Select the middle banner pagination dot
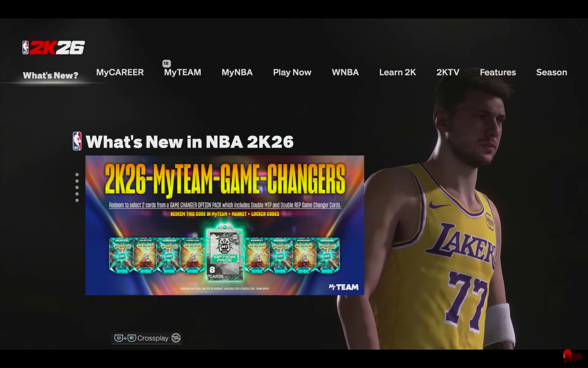 [77, 187]
